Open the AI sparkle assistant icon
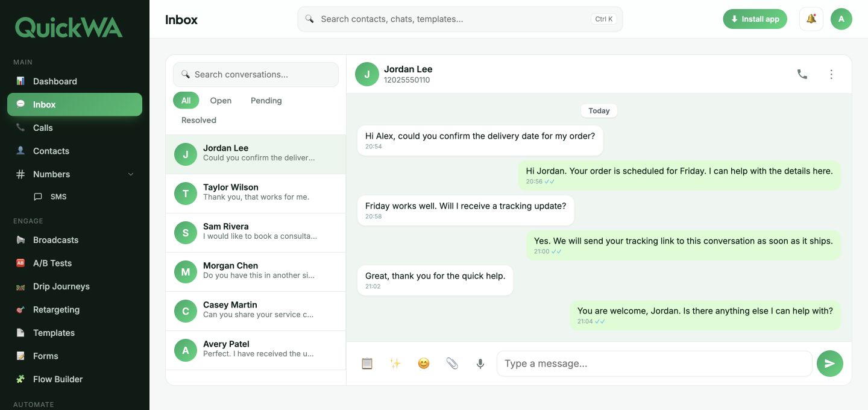 point(395,364)
